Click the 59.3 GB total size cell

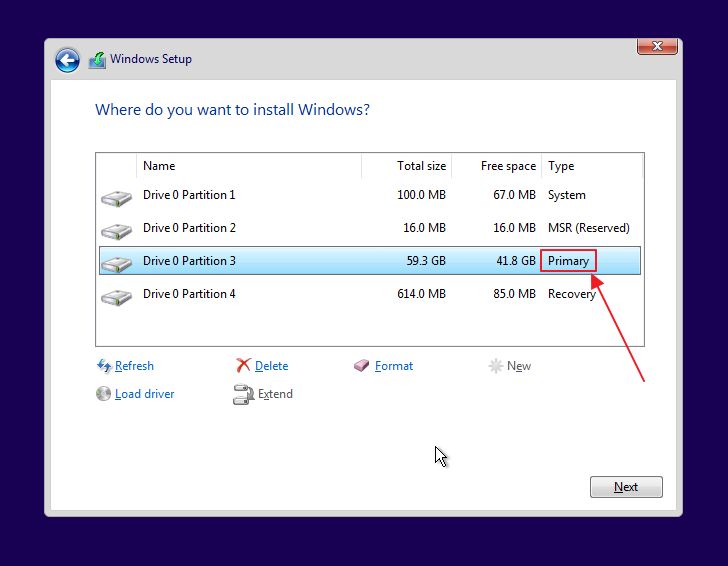coord(426,261)
